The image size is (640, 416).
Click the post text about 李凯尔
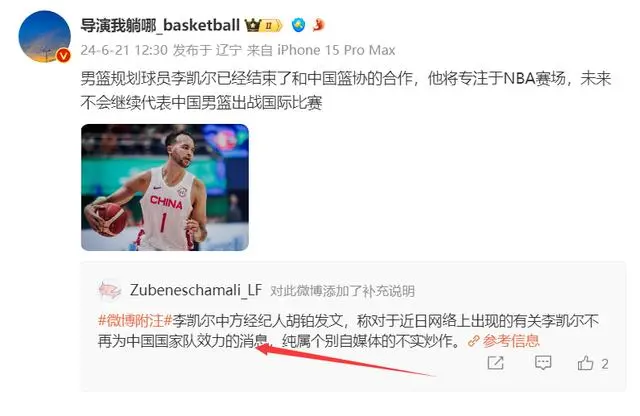pyautogui.click(x=345, y=91)
